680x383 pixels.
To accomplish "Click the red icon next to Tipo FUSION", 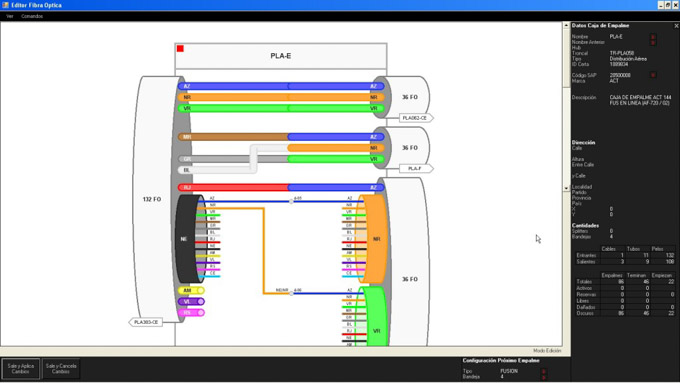I will tap(543, 371).
